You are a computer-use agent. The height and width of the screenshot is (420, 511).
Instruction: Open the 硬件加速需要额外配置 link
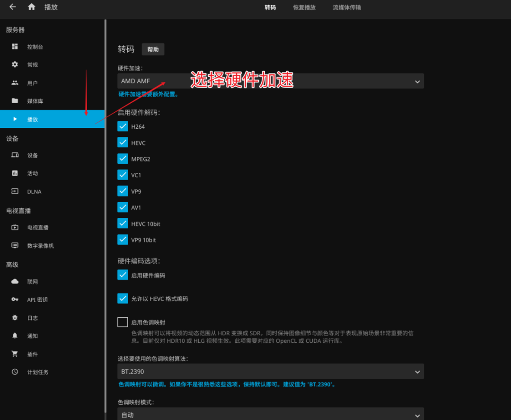tap(148, 94)
